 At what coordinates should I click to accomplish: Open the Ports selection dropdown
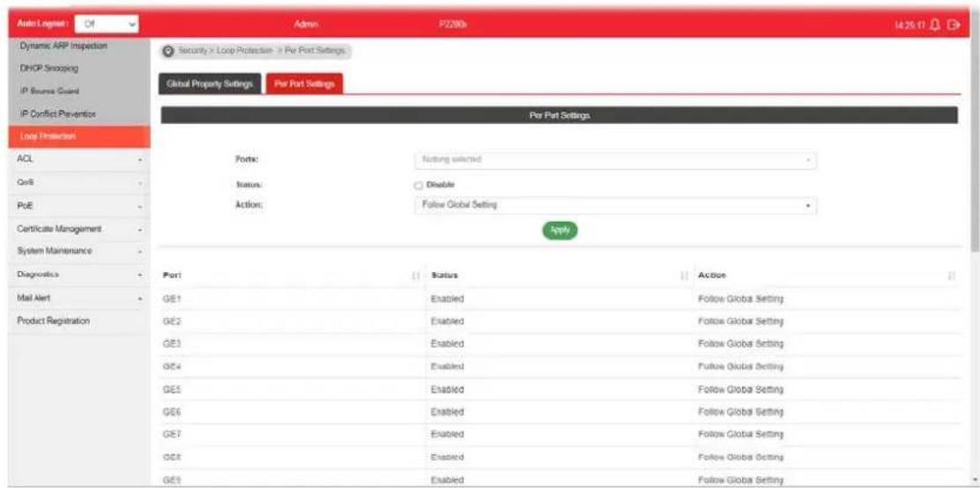[x=615, y=160]
